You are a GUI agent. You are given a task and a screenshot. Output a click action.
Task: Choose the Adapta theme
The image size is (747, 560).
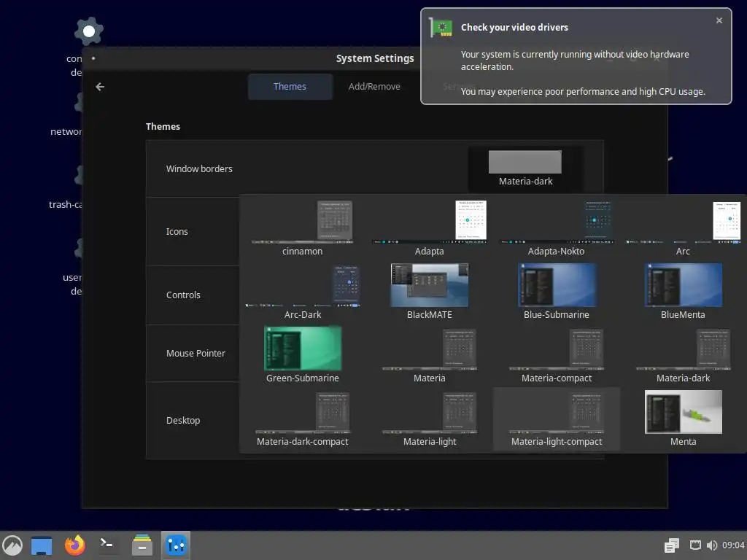(429, 228)
